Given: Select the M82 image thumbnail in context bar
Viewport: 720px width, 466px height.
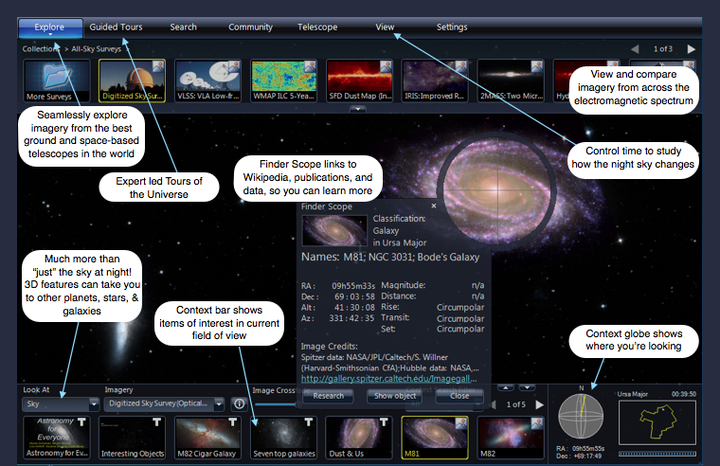Looking at the screenshot, I should pyautogui.click(x=511, y=438).
